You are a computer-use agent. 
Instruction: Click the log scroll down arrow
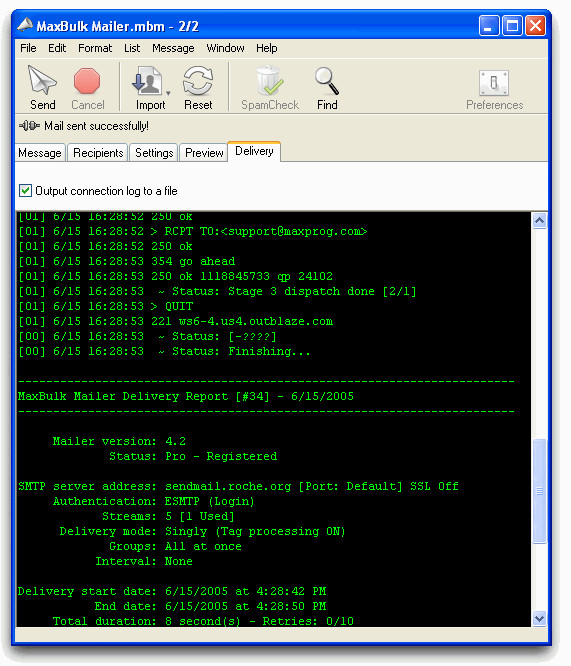click(540, 618)
